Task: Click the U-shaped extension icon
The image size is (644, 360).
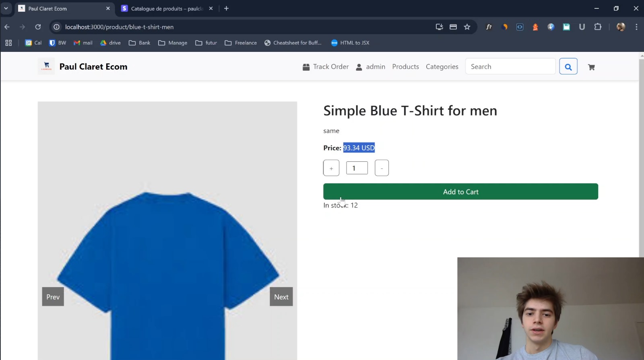Action: coord(582,27)
